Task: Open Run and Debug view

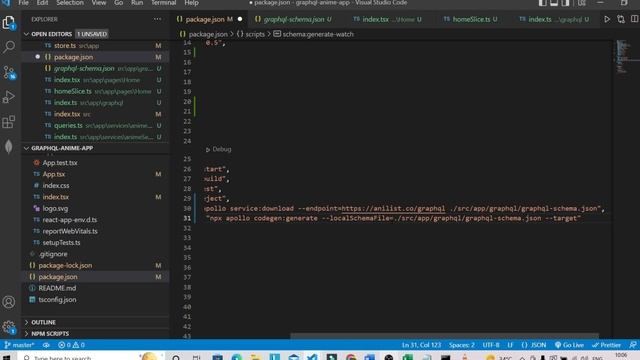Action: pyautogui.click(x=9, y=97)
